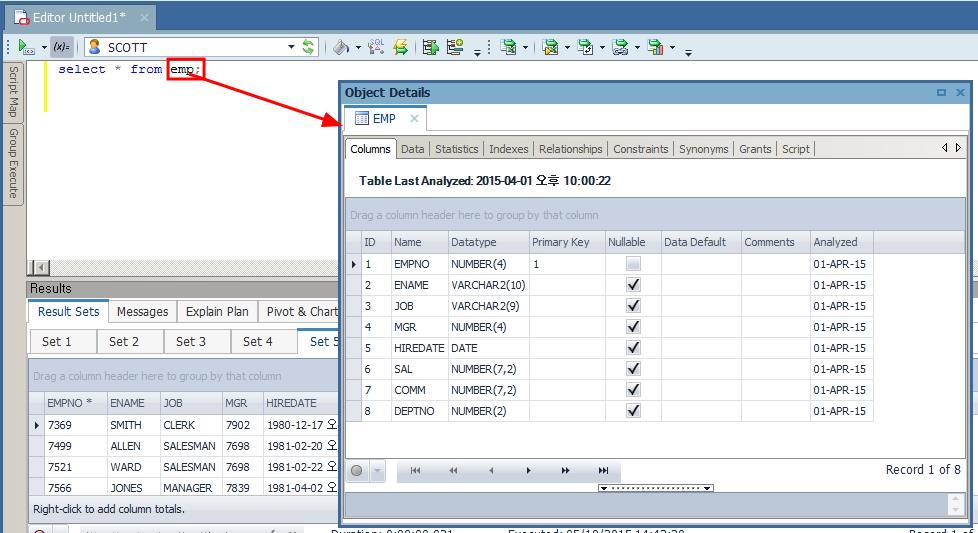978x533 pixels.
Task: Jump to the last record in navigator
Action: pyautogui.click(x=603, y=470)
